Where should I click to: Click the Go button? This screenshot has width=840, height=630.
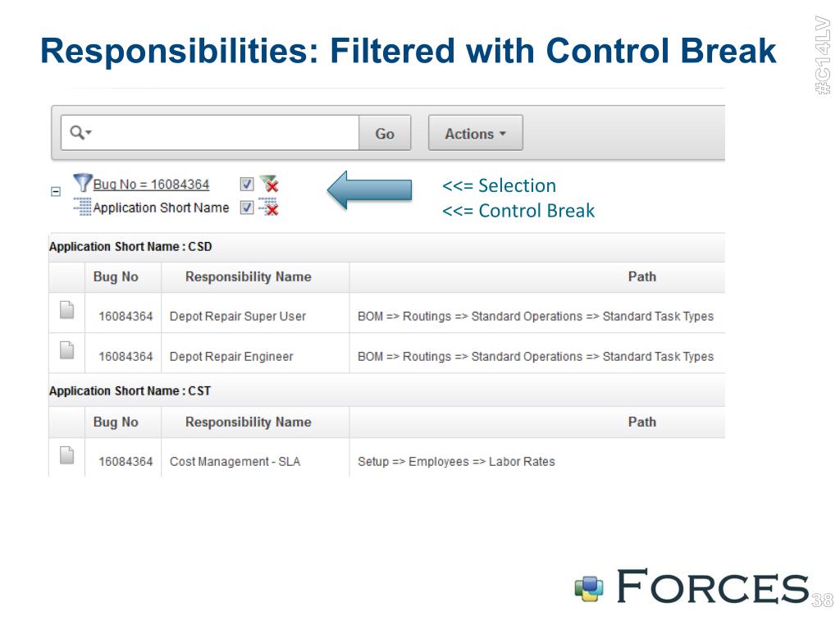[385, 133]
